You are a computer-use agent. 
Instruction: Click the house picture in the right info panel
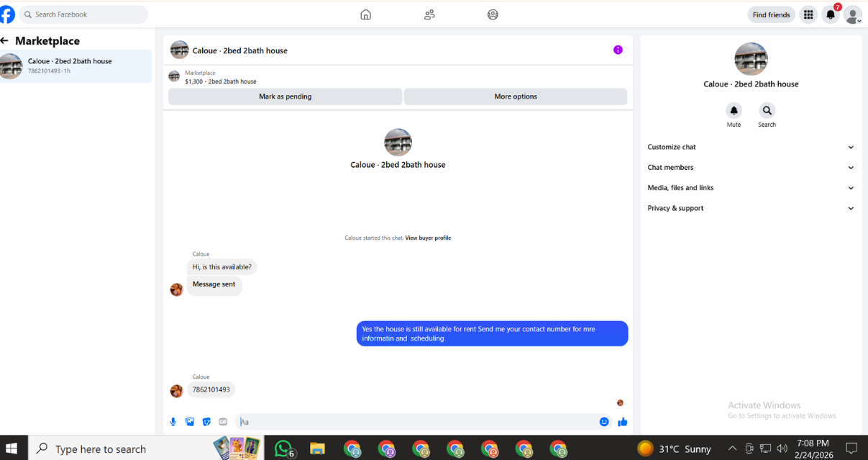tap(751, 59)
